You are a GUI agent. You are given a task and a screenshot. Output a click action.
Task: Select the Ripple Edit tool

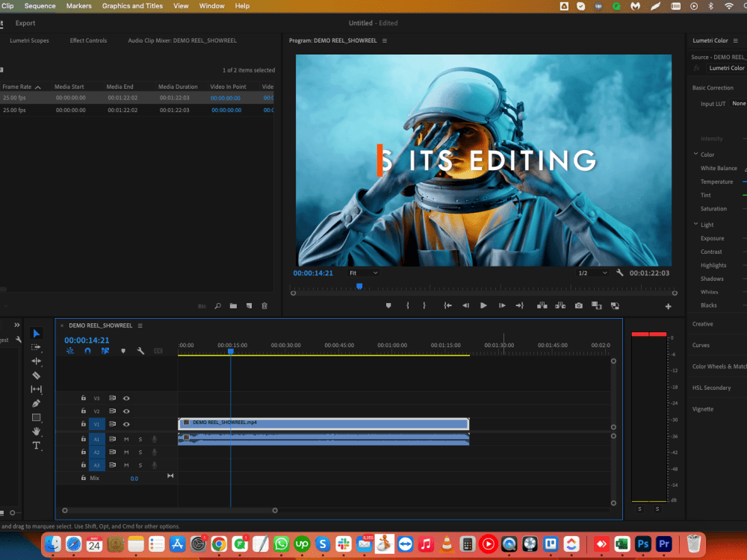(x=36, y=361)
